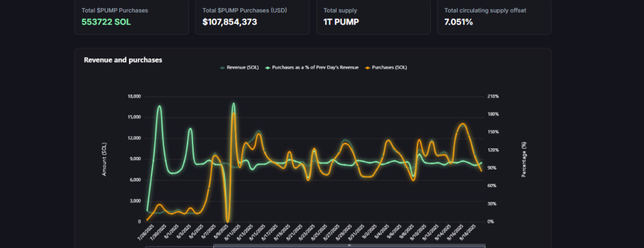The width and height of the screenshot is (644, 248).
Task: Click the 90% right axis label
Action: pos(492,168)
